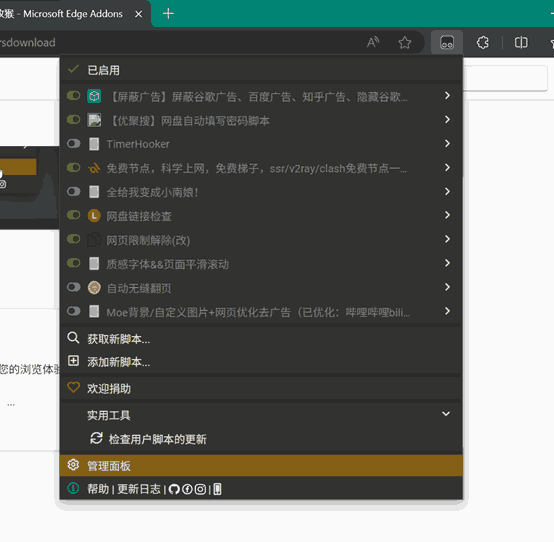Click 检查用户脚本的更新

click(x=157, y=439)
